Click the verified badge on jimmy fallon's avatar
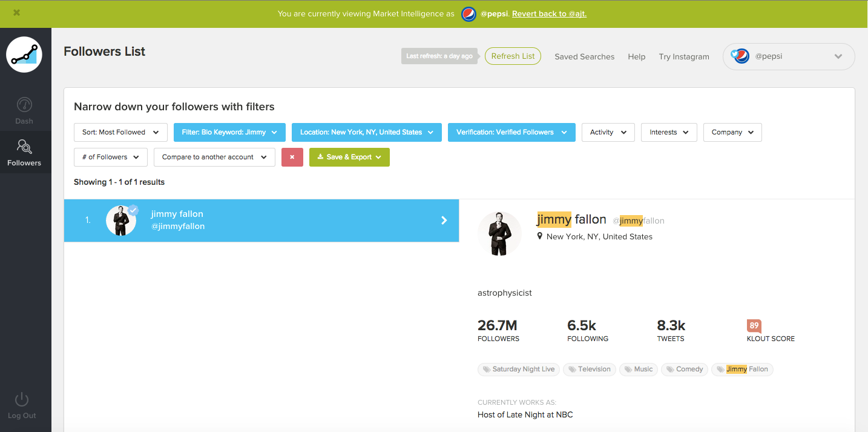The height and width of the screenshot is (432, 868). pyautogui.click(x=133, y=210)
